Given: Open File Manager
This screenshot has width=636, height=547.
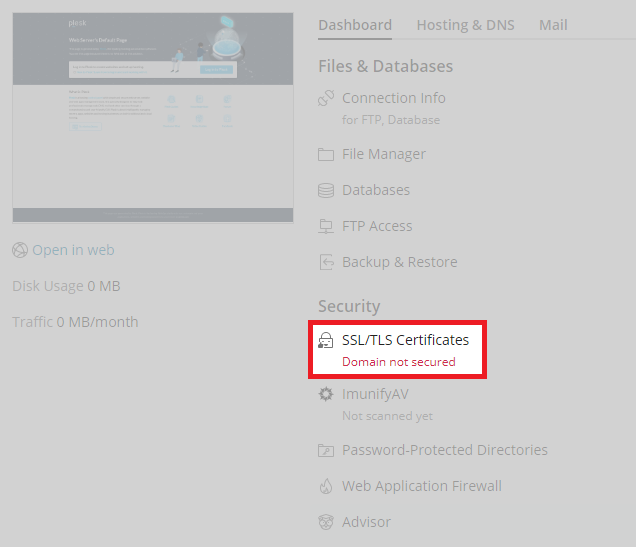Looking at the screenshot, I should pyautogui.click(x=384, y=154).
